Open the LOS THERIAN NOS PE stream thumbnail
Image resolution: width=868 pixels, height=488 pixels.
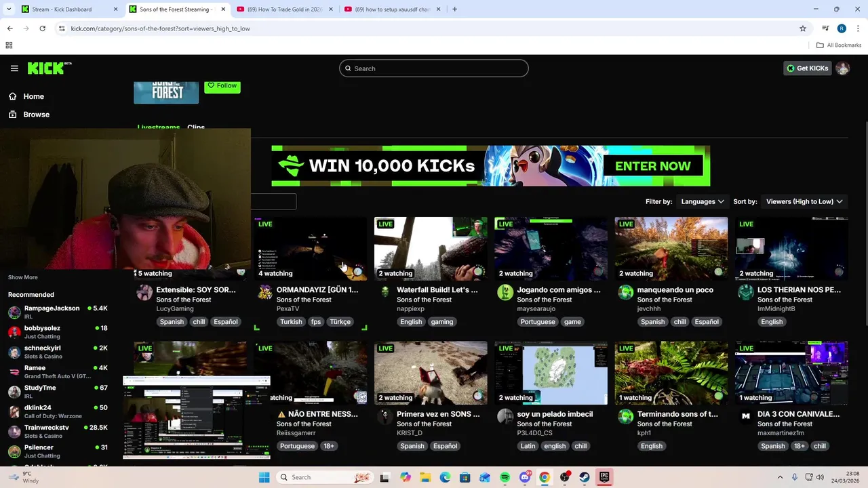[x=791, y=248]
